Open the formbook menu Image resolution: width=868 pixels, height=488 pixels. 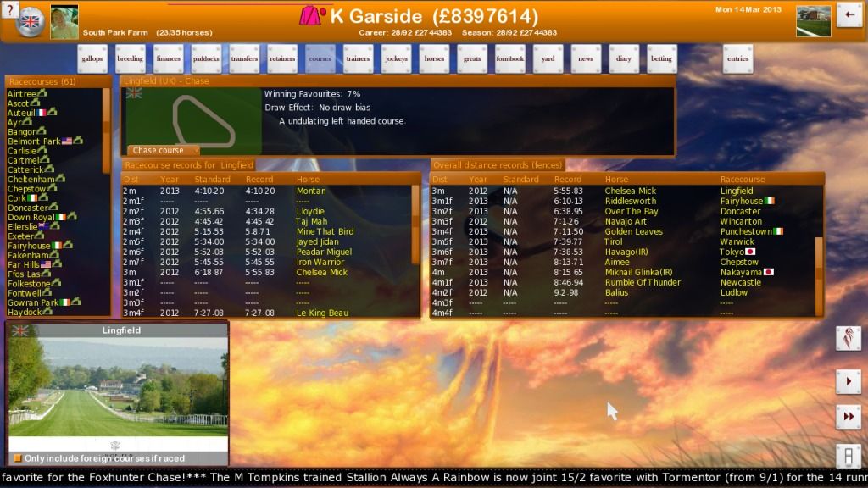click(509, 58)
